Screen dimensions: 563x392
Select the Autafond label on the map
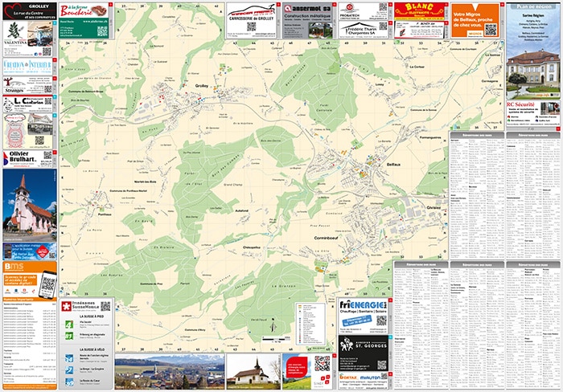coord(241,210)
